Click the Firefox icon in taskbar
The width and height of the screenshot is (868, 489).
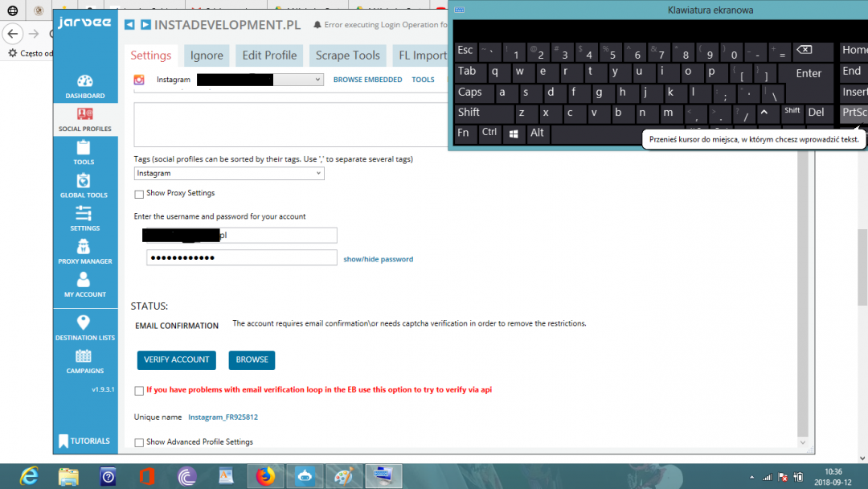pyautogui.click(x=265, y=476)
